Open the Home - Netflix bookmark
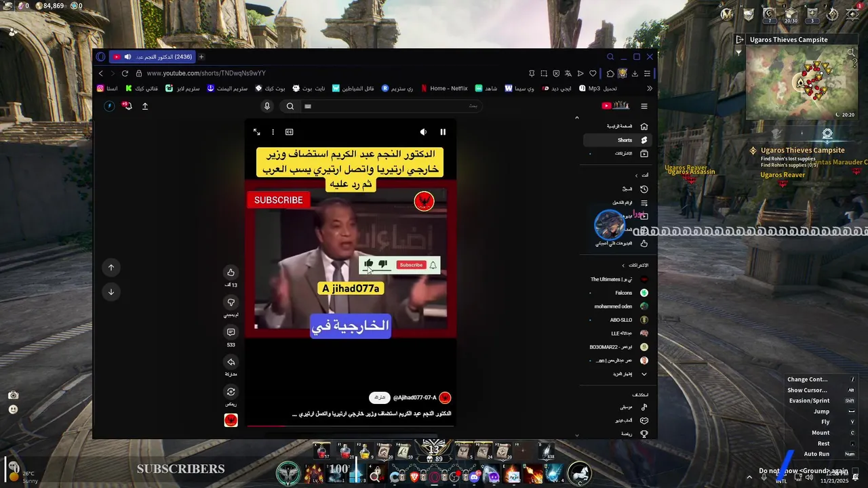The image size is (868, 488). coord(444,88)
